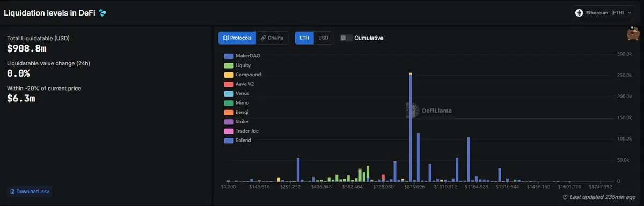Click the bar just above 100.0k

coord(469,159)
